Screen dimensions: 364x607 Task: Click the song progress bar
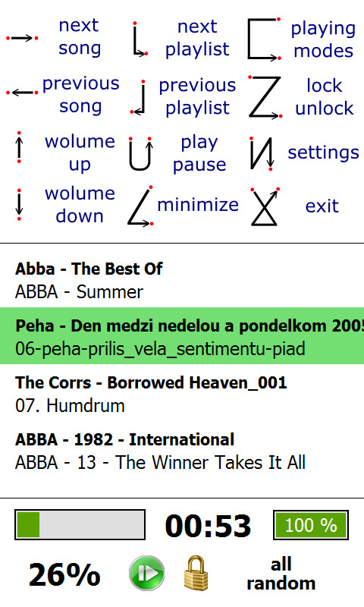click(x=80, y=525)
